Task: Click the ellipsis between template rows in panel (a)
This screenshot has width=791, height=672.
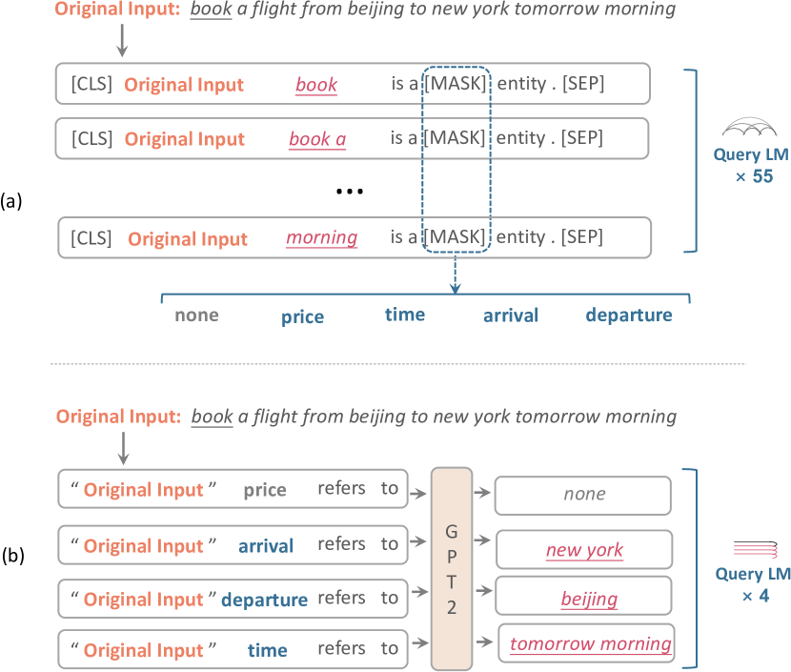Action: point(350,192)
